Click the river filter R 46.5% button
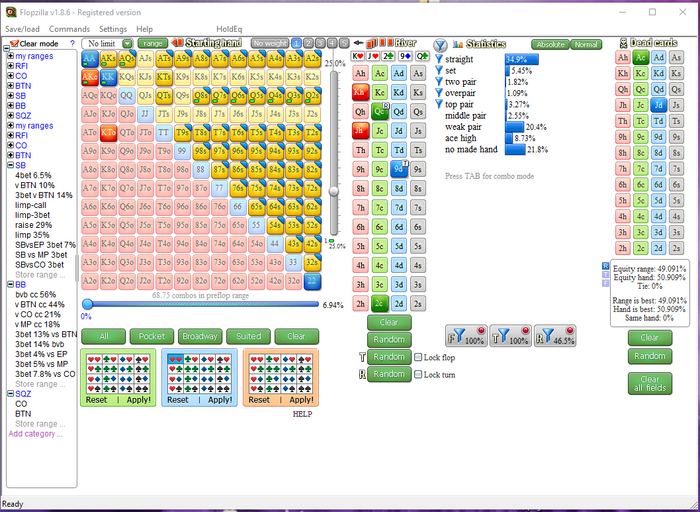The width and height of the screenshot is (700, 512). pyautogui.click(x=555, y=336)
